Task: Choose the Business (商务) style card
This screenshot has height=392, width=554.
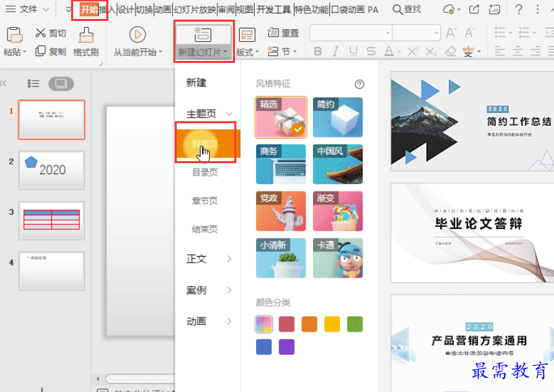Action: pos(281,165)
